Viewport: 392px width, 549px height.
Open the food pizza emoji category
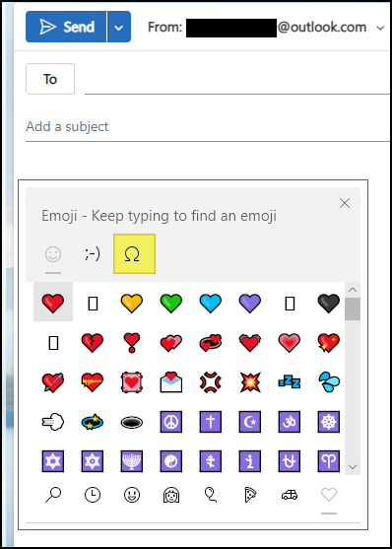pos(250,496)
